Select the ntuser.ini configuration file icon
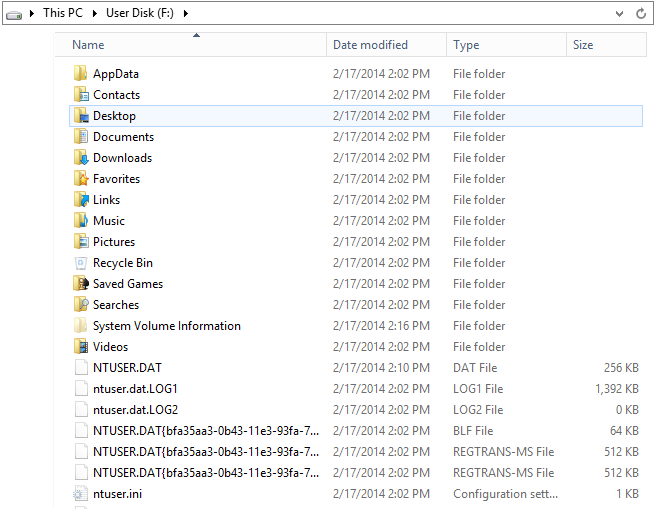The height and width of the screenshot is (517, 655). (81, 494)
